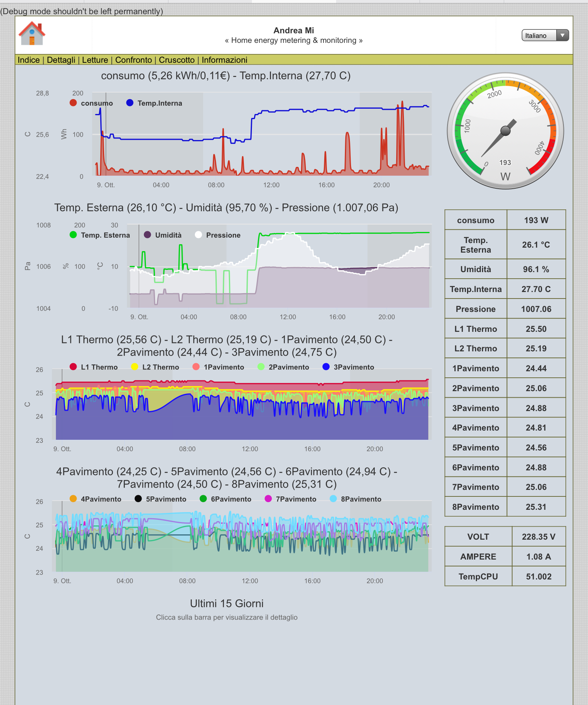Toggle the Temp.Interna series legend
The image size is (588, 705).
154,103
